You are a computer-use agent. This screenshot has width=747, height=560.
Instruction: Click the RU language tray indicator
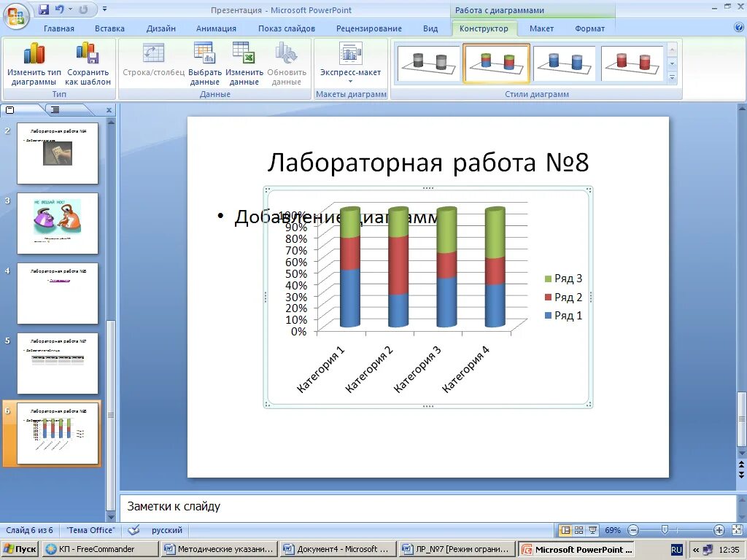click(676, 550)
